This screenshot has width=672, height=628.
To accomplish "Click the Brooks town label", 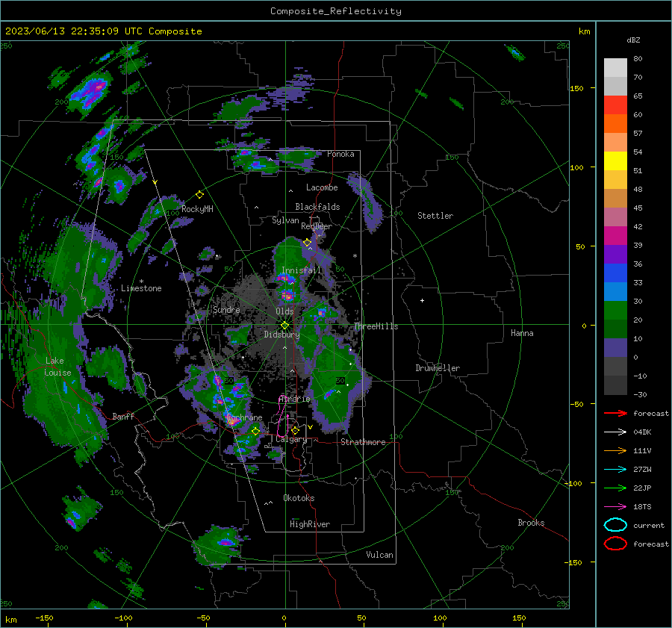I will (531, 523).
